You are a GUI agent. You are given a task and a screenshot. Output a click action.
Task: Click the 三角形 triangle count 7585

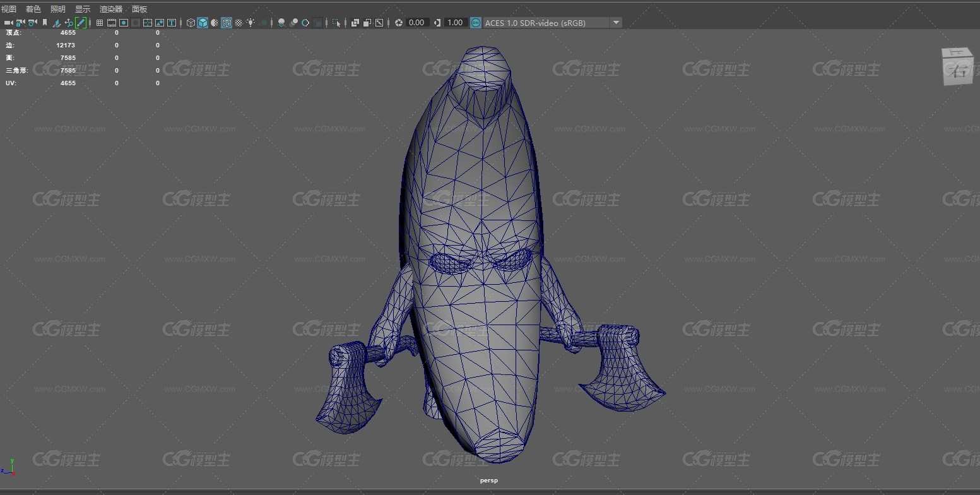click(x=68, y=71)
